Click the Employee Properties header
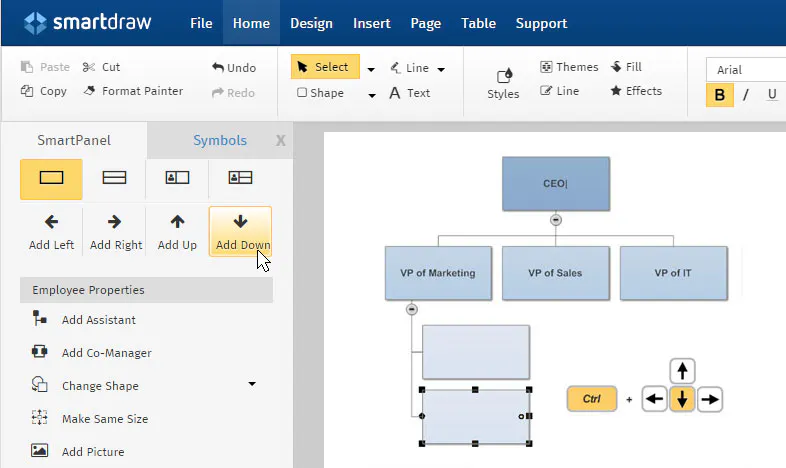This screenshot has height=468, width=786. (x=146, y=290)
